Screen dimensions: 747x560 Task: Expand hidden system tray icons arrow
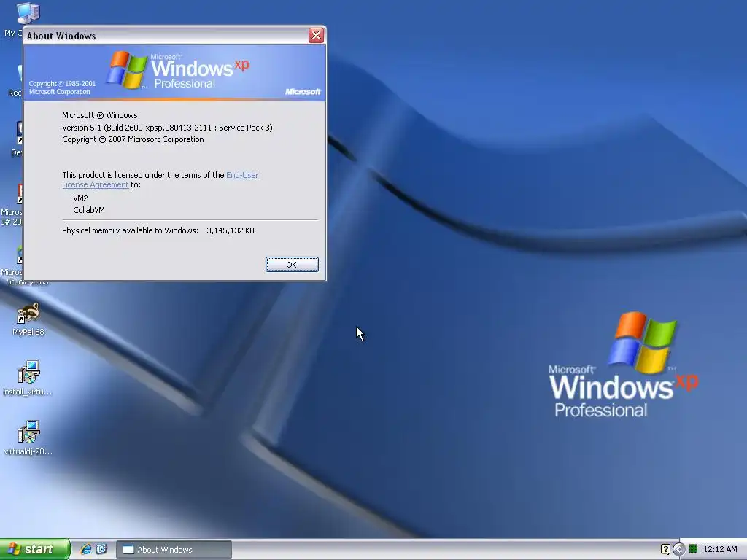(679, 549)
